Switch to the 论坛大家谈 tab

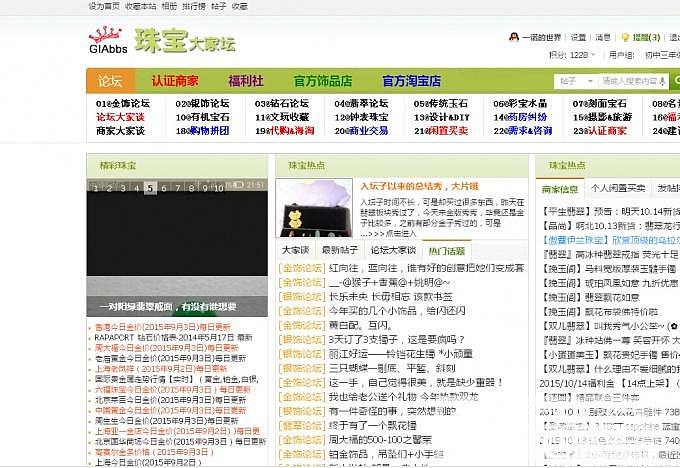pos(393,250)
